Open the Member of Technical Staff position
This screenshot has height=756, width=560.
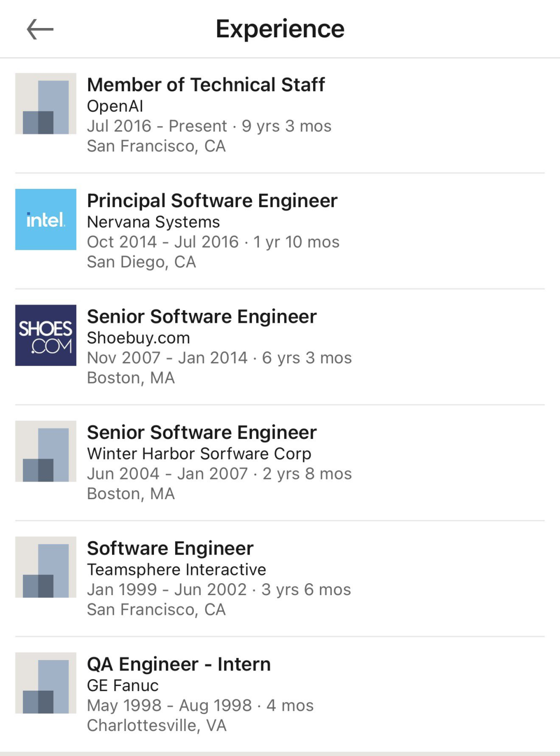(206, 85)
